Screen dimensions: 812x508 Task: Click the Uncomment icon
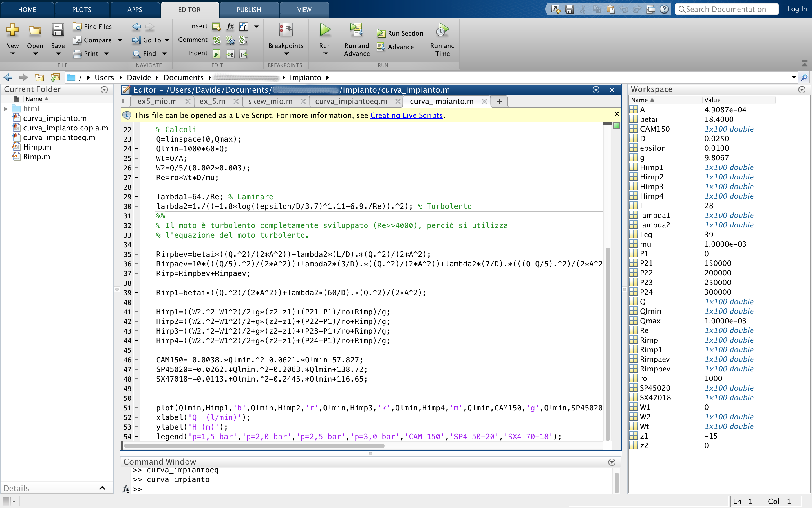[x=230, y=40]
